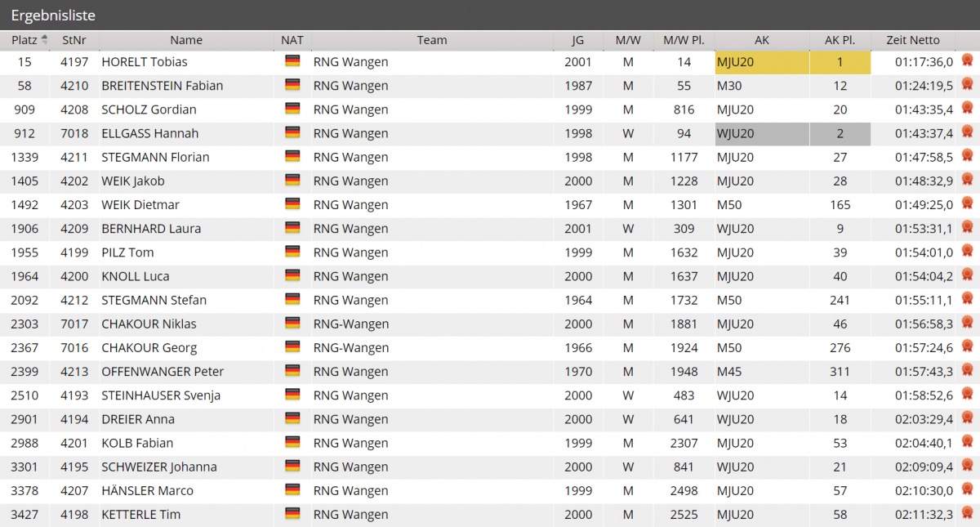Open certificate icon for OFFENWANGER Peter
This screenshot has height=527, width=980.
pyautogui.click(x=968, y=370)
